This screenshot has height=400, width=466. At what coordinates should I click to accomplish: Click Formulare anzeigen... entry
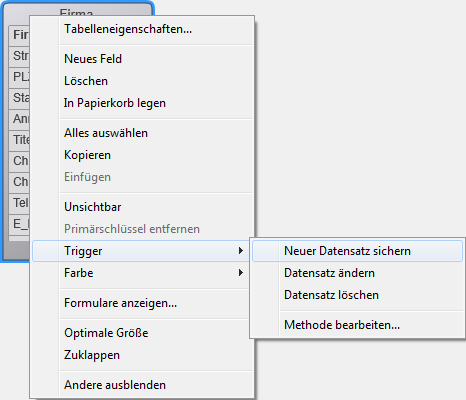141,303
